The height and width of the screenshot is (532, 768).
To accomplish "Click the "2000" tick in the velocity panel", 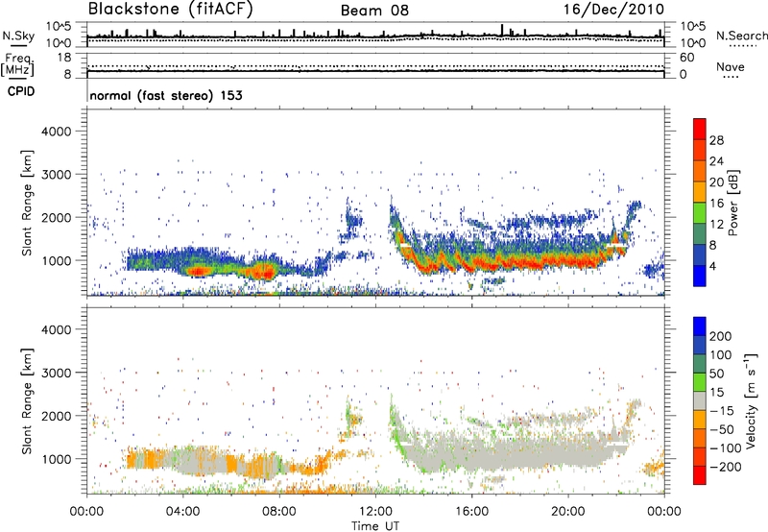I will coord(56,416).
